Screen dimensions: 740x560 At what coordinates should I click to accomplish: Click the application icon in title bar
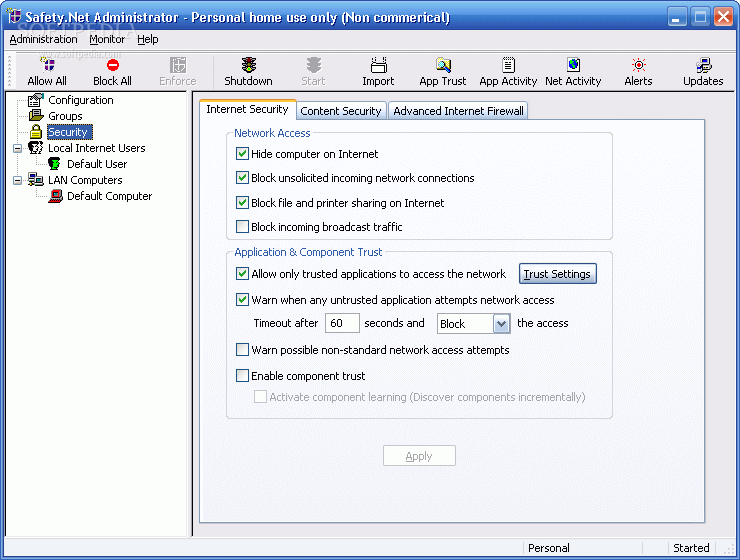(14, 16)
